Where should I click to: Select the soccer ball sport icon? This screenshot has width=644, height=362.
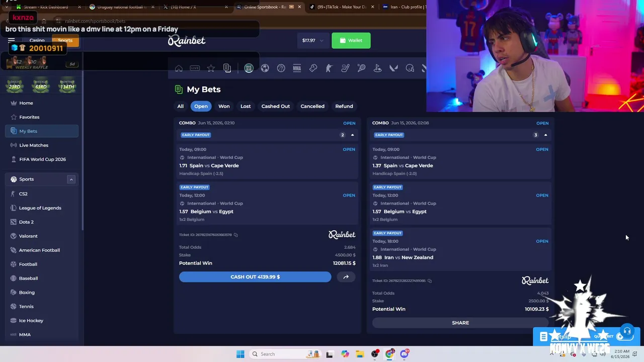[x=265, y=68]
